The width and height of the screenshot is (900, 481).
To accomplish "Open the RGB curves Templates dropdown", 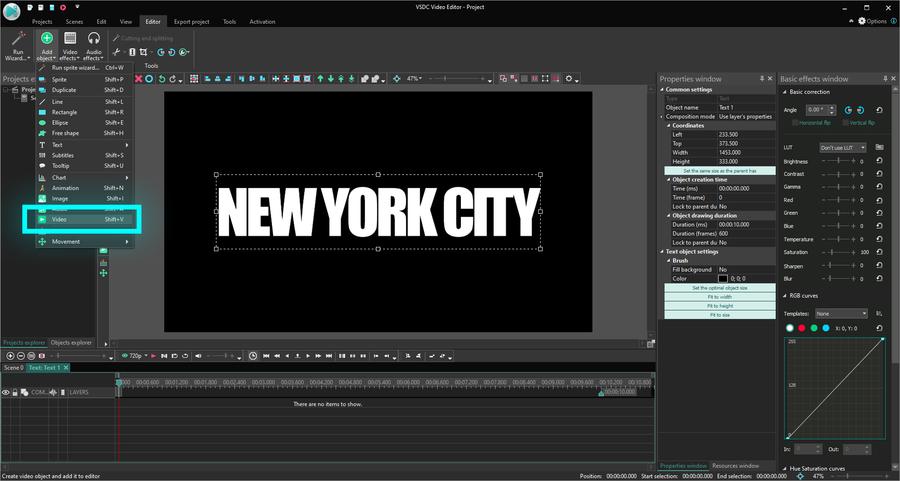I will [841, 313].
